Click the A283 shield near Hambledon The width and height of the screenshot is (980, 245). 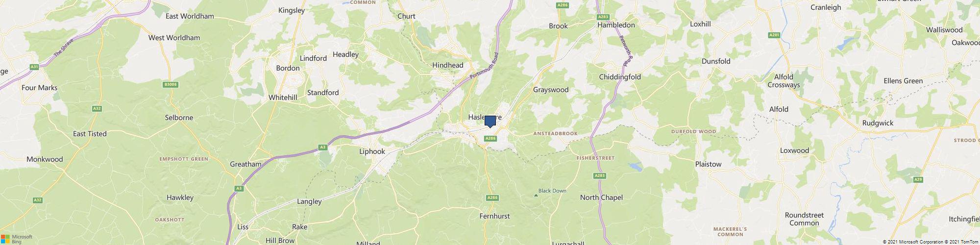pos(604,17)
